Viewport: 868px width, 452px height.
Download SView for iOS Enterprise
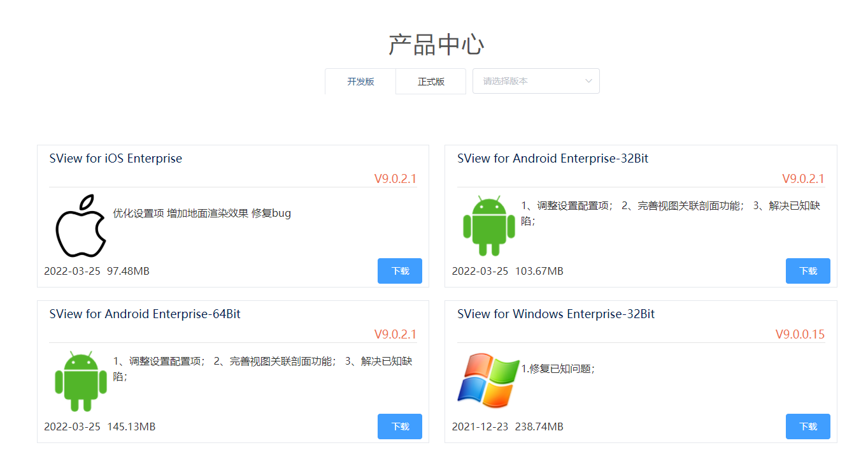tap(400, 271)
